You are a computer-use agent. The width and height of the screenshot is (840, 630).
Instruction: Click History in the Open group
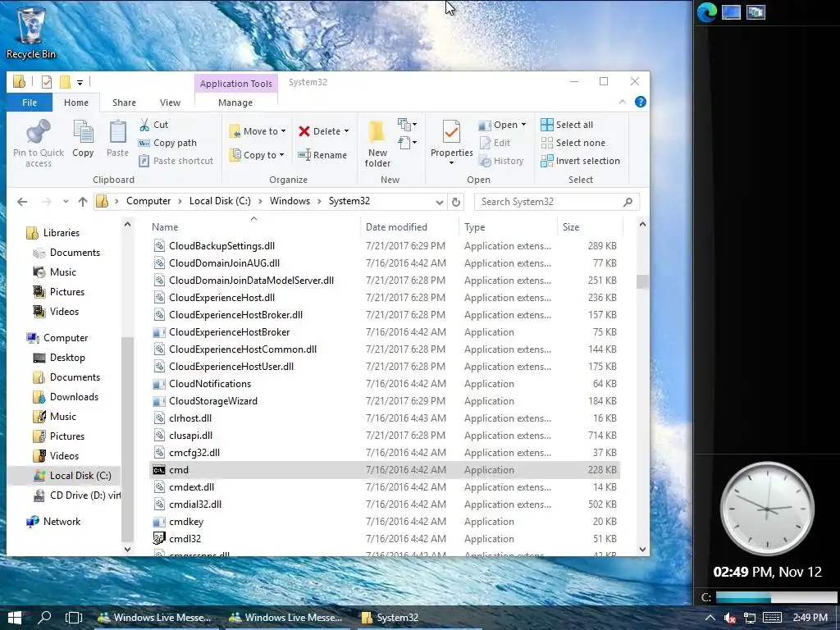point(501,161)
